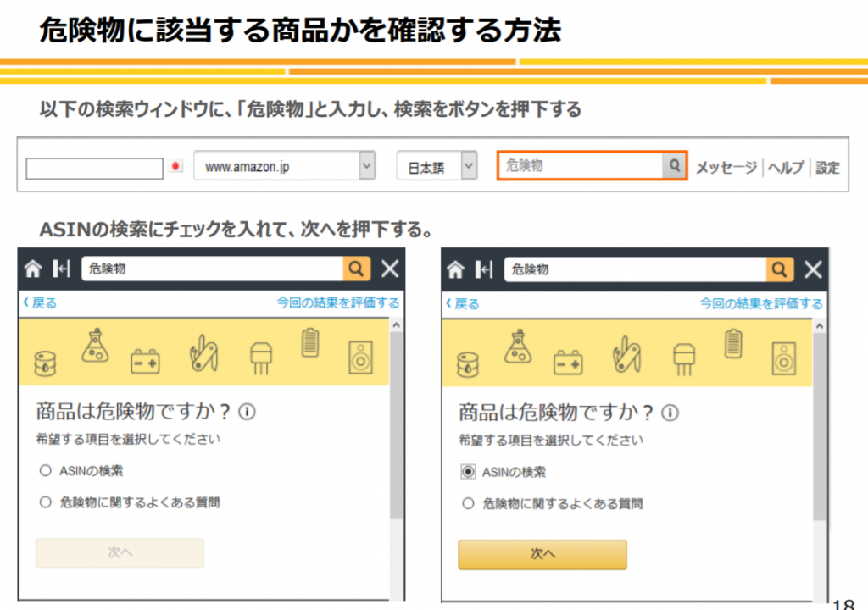Click 戻る link in left panel

40,302
